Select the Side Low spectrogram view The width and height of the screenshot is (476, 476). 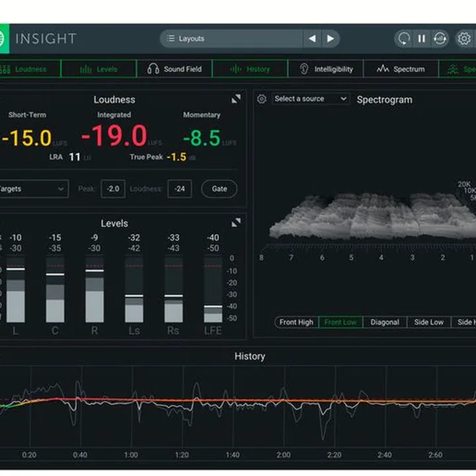428,322
